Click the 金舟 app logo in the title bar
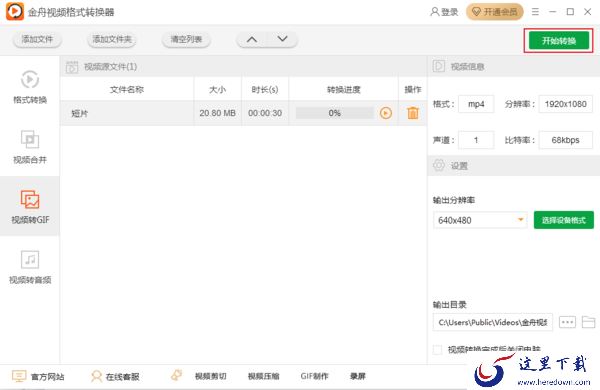The height and width of the screenshot is (390, 600). tap(15, 11)
